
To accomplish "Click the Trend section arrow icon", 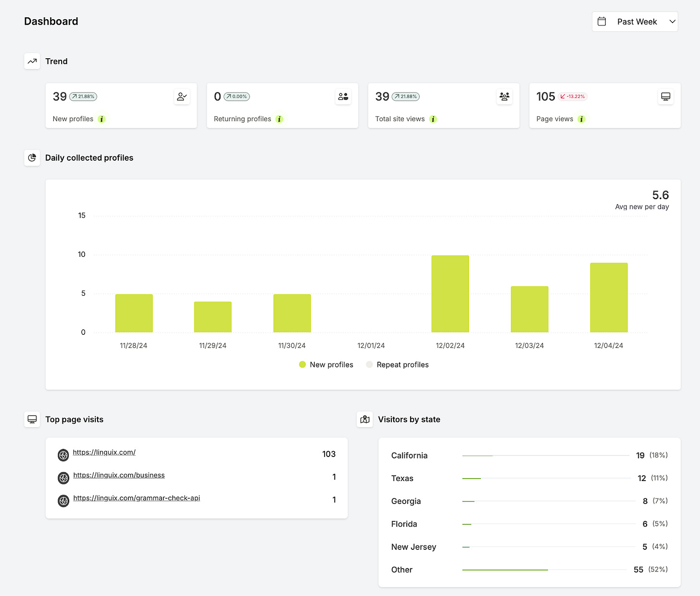I will coord(32,62).
